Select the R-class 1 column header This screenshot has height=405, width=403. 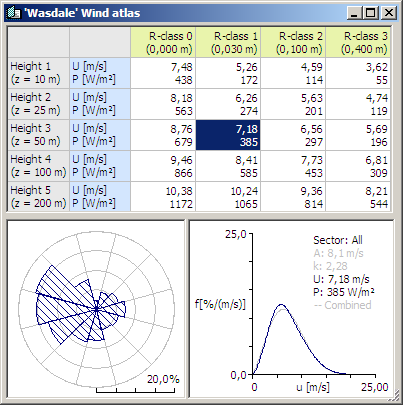(228, 42)
